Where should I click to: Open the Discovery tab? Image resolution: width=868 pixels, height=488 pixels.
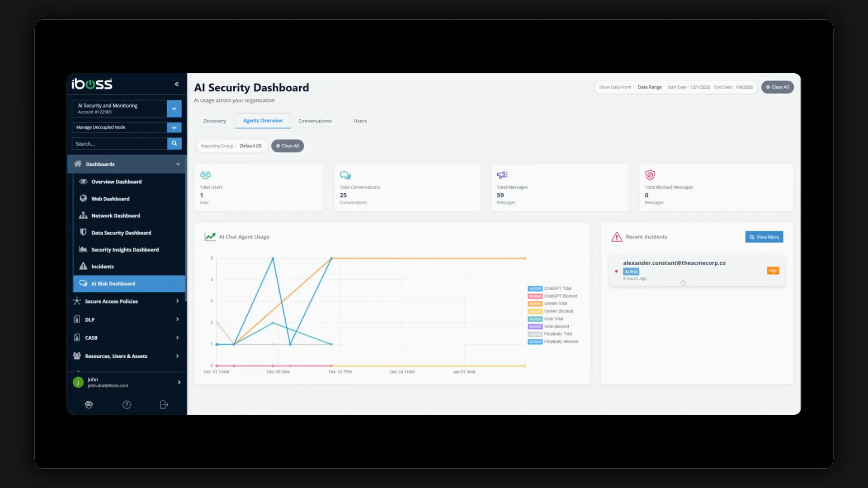point(214,121)
